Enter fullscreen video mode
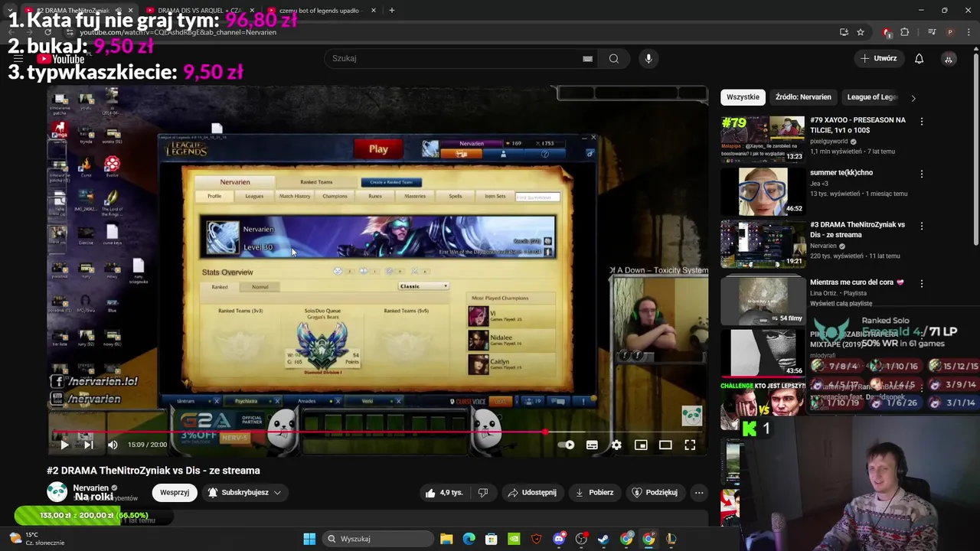 pos(690,445)
